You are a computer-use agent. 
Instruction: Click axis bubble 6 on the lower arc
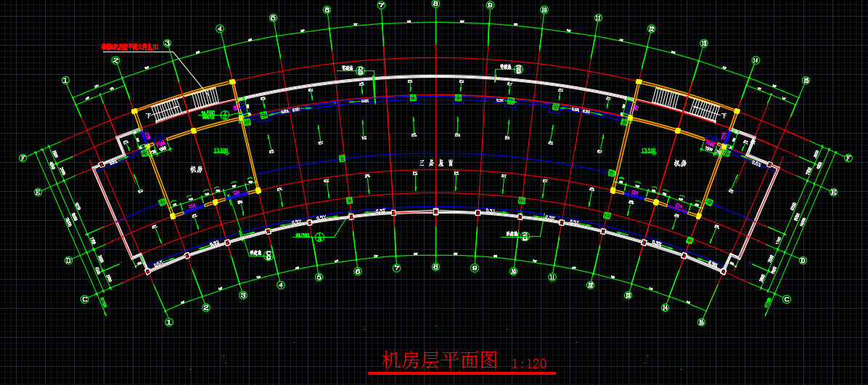click(358, 272)
